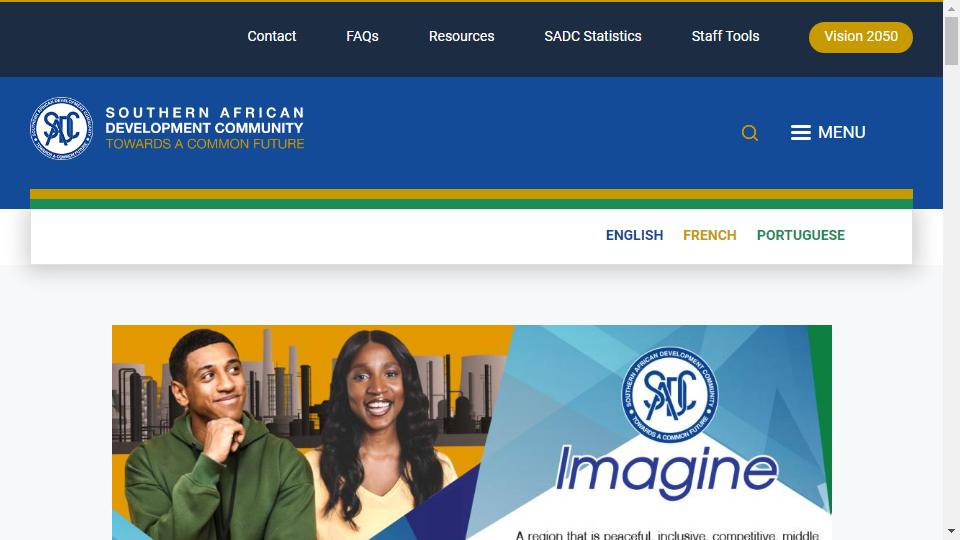Screen dimensions: 960x540
Task: Click the SADC circular logo in header
Action: point(62,129)
